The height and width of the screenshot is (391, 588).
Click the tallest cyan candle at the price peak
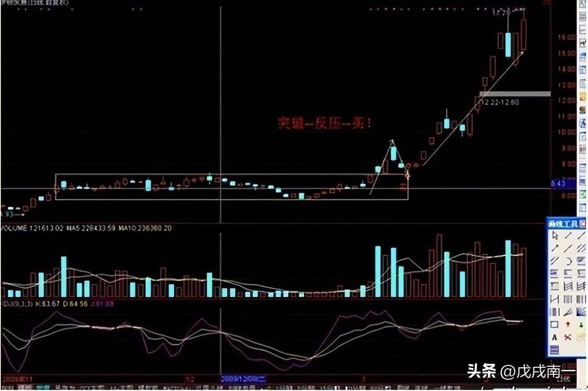coord(508,45)
